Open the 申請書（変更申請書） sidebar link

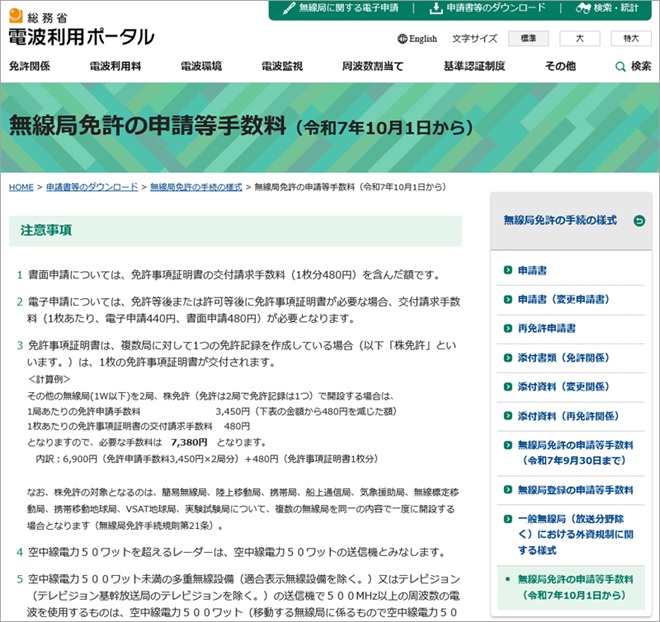point(563,299)
